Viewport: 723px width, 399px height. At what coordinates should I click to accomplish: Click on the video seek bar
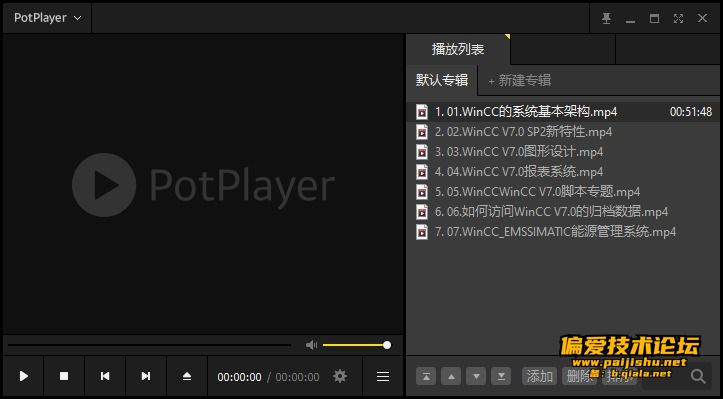(149, 345)
